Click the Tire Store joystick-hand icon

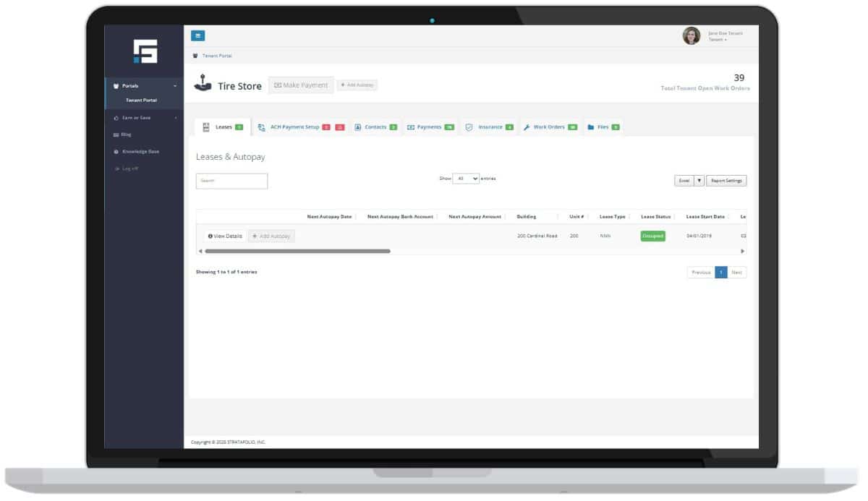point(203,84)
